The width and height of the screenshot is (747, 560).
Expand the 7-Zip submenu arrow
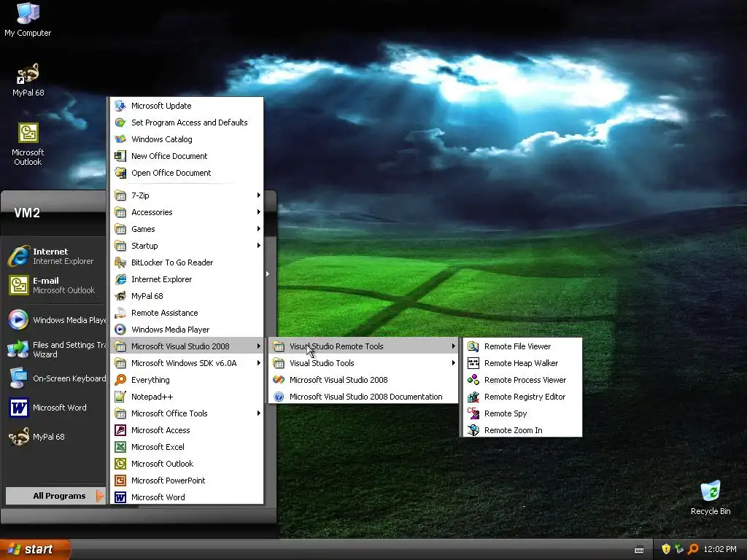(x=259, y=195)
